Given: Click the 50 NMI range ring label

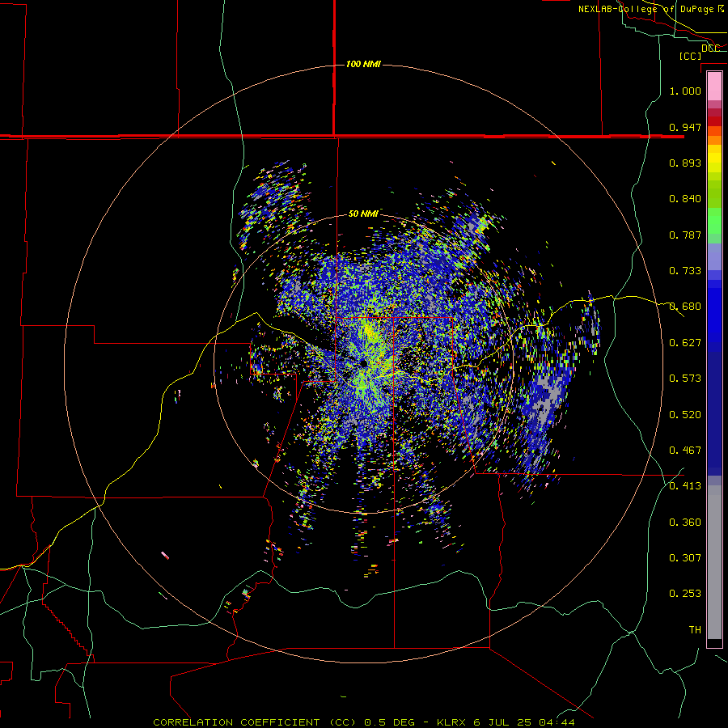Looking at the screenshot, I should pyautogui.click(x=363, y=214).
